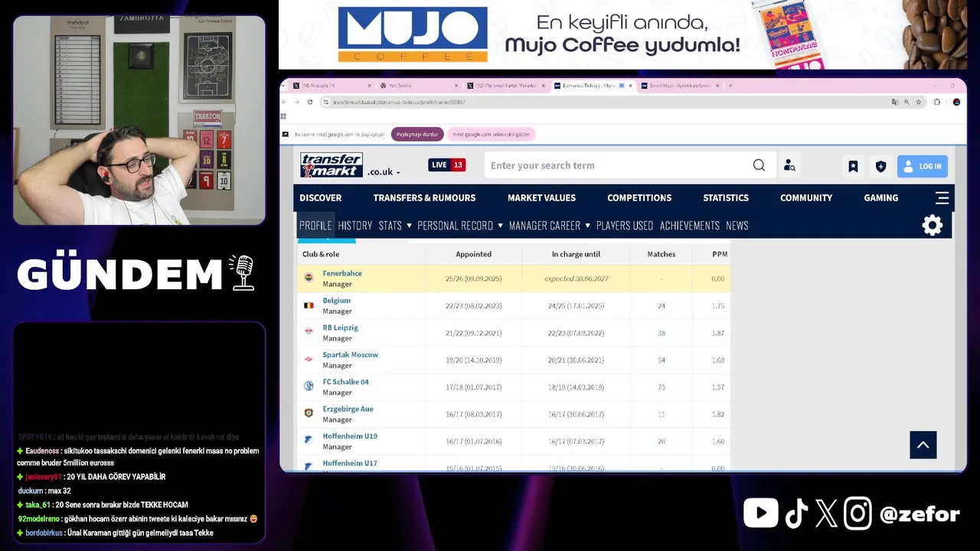
Task: Open the Hoffenheim U17 link
Action: click(350, 463)
